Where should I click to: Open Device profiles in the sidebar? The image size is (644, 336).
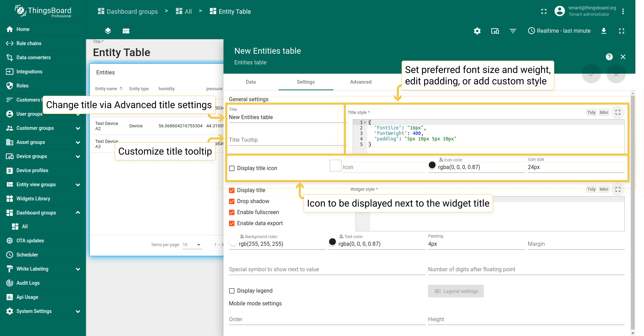(x=43, y=170)
